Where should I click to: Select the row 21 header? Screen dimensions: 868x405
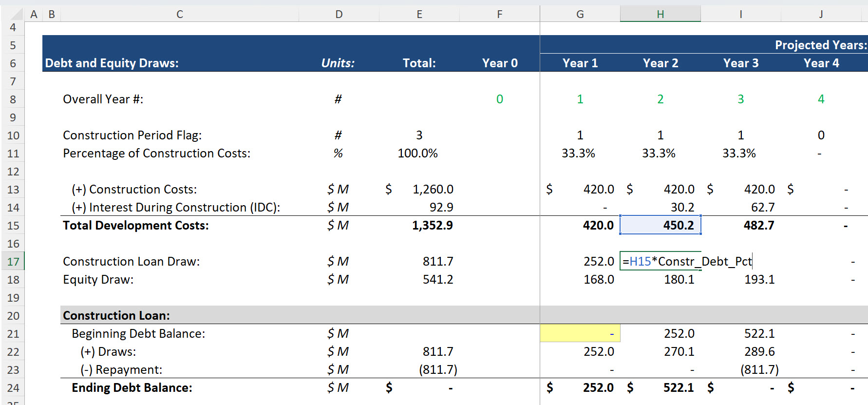coord(13,334)
